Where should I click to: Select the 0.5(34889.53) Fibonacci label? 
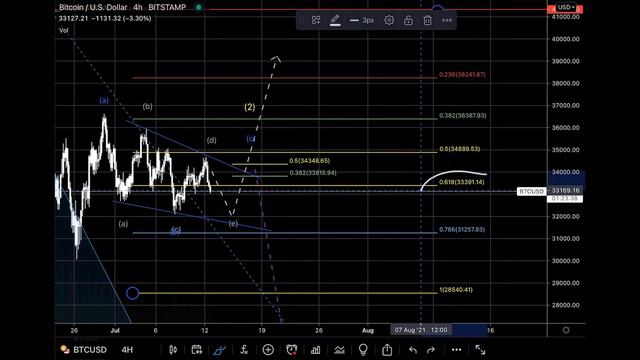[x=460, y=149]
